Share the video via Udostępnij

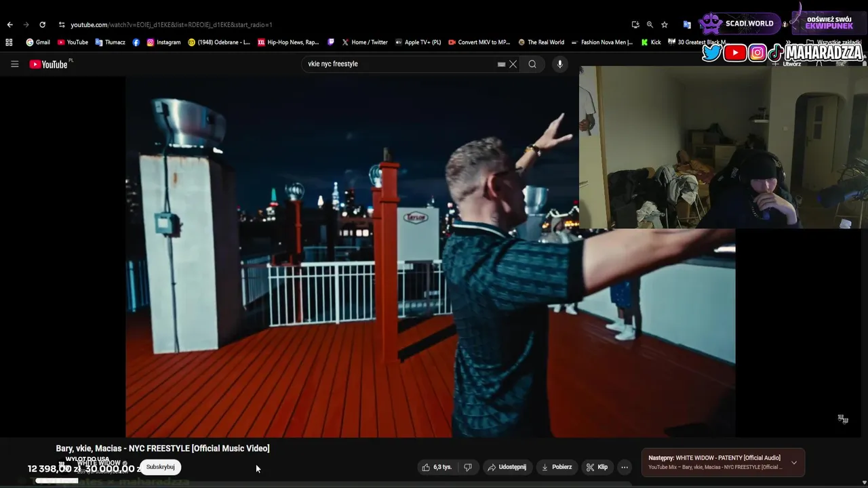click(x=507, y=467)
